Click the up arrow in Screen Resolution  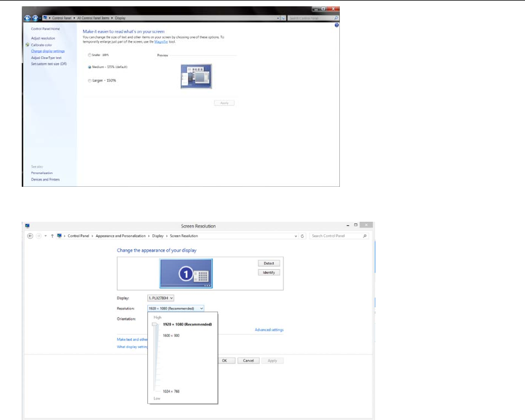[52, 236]
